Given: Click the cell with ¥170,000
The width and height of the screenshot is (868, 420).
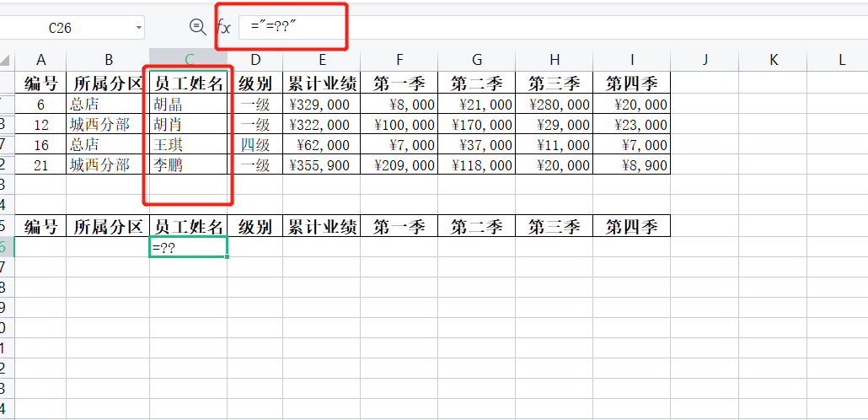Looking at the screenshot, I should click(477, 125).
